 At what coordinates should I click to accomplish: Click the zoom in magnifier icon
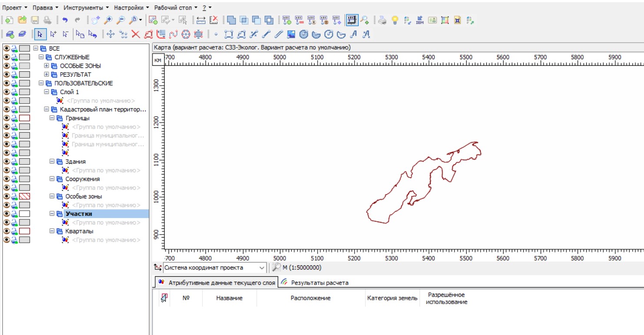[x=109, y=20]
